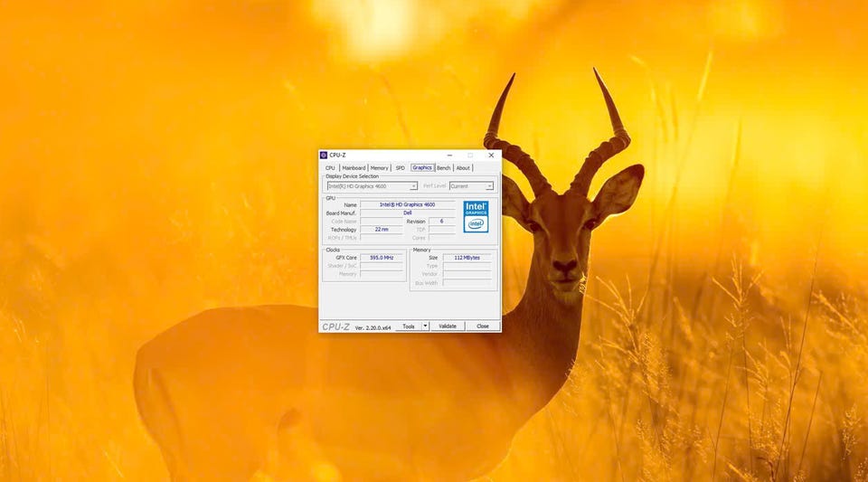The width and height of the screenshot is (868, 482).
Task: Click the Intel Graphics logo
Action: tap(476, 216)
